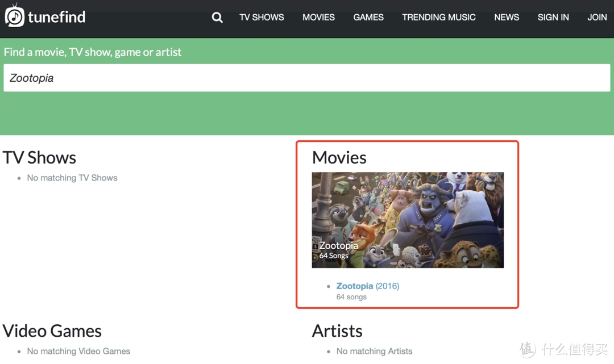Image resolution: width=614 pixels, height=364 pixels.
Task: Click the Video Games heading
Action: [x=52, y=331]
